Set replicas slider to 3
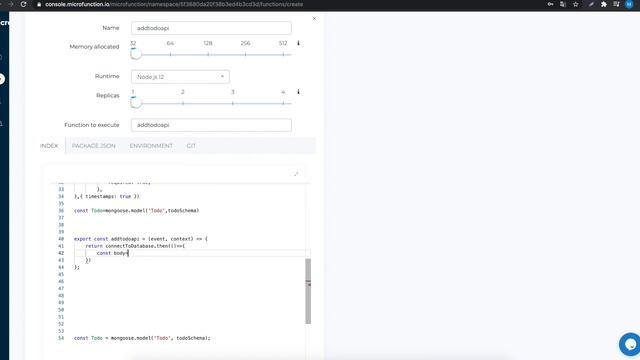 coord(233,103)
